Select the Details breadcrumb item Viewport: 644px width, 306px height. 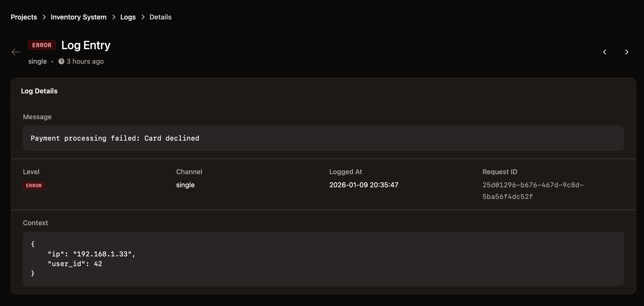point(160,17)
